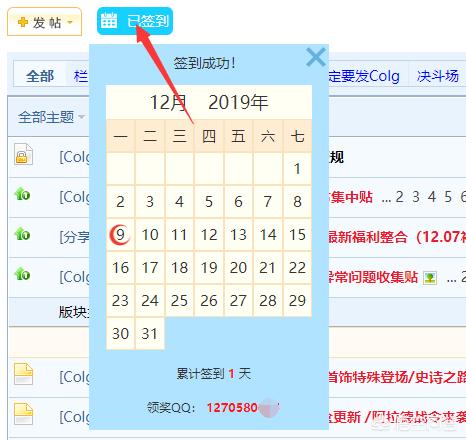Click the green pinned arrow icon beside [分享]

[x=22, y=234]
